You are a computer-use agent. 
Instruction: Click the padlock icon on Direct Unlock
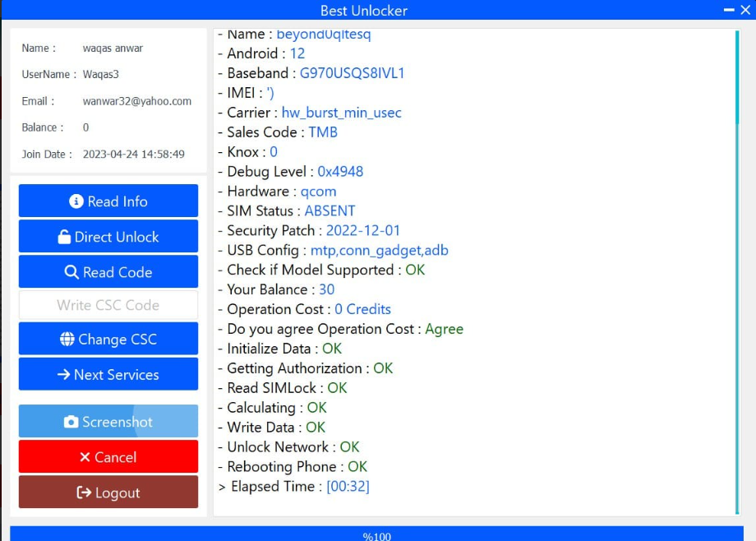[64, 237]
